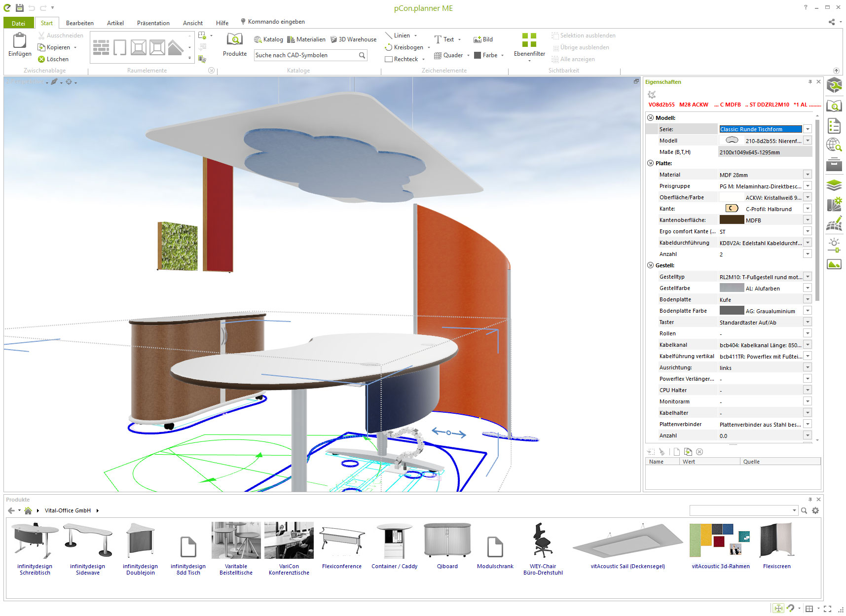
Task: Open the Präsentation tab
Action: [153, 23]
